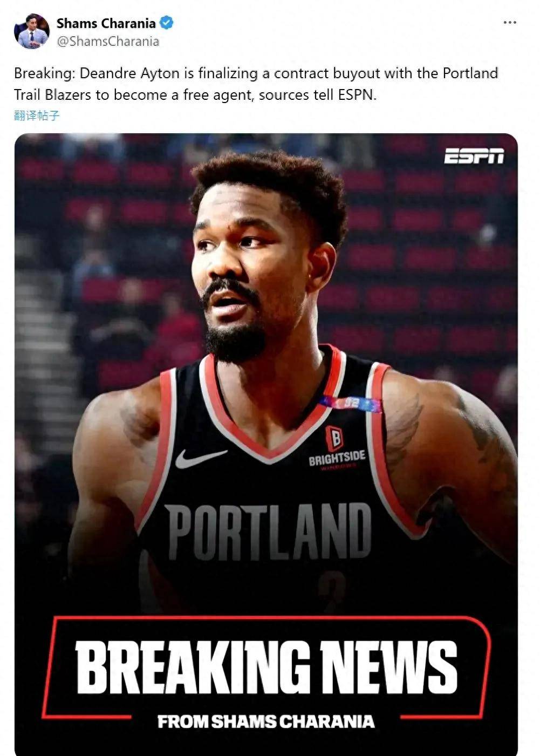
Task: Click the colorful patch on jersey strap
Action: pos(351,403)
